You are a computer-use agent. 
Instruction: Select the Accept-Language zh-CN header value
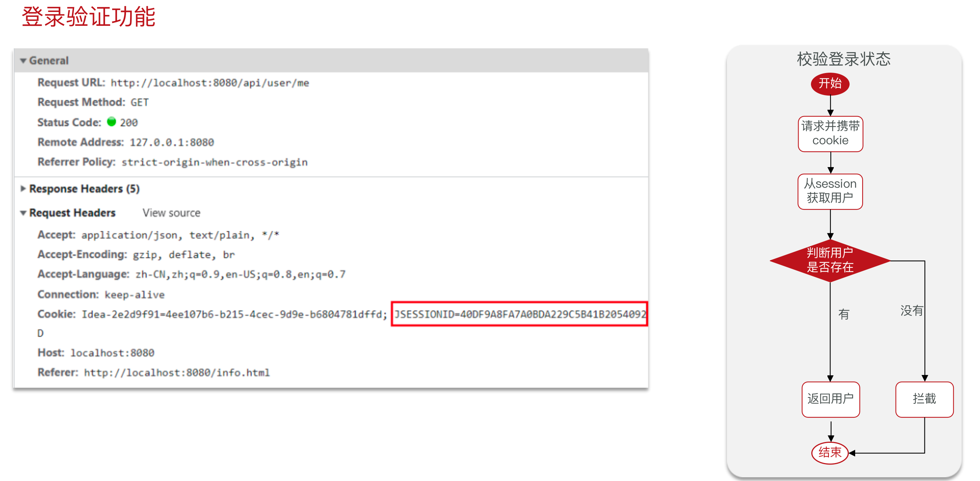240,275
